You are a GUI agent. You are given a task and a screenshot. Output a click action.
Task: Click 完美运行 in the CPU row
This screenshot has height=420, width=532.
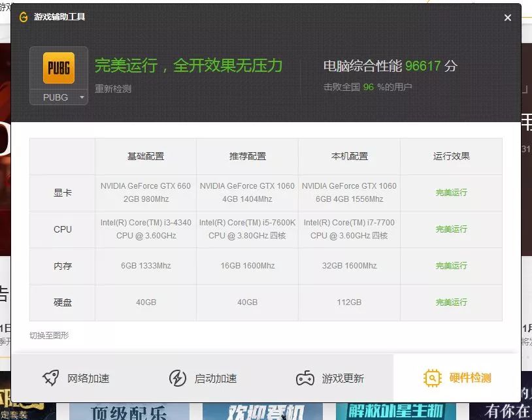tap(451, 229)
